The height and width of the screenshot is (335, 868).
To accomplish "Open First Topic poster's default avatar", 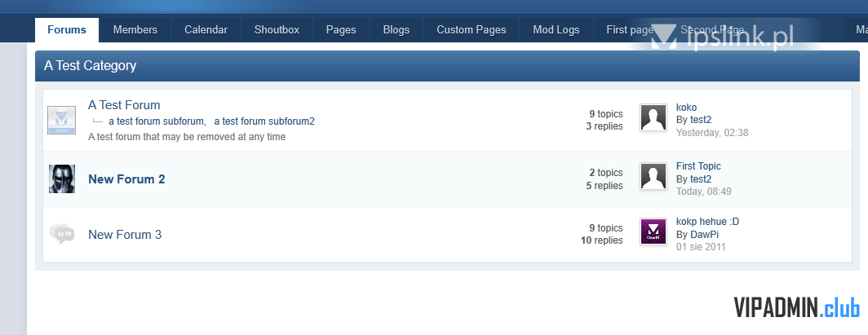I will (653, 176).
